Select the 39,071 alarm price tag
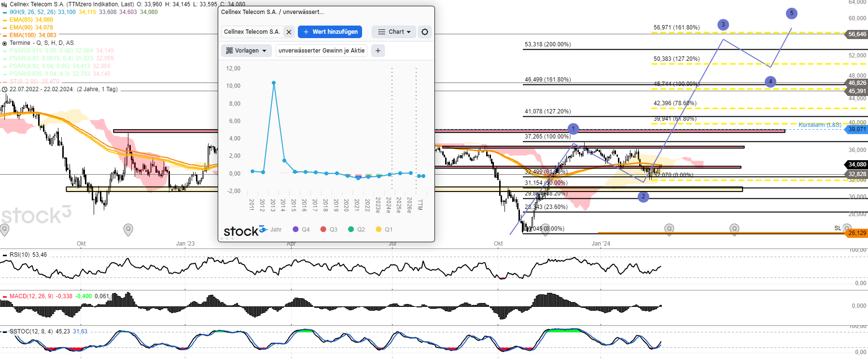The width and height of the screenshot is (868, 358). coord(857,129)
